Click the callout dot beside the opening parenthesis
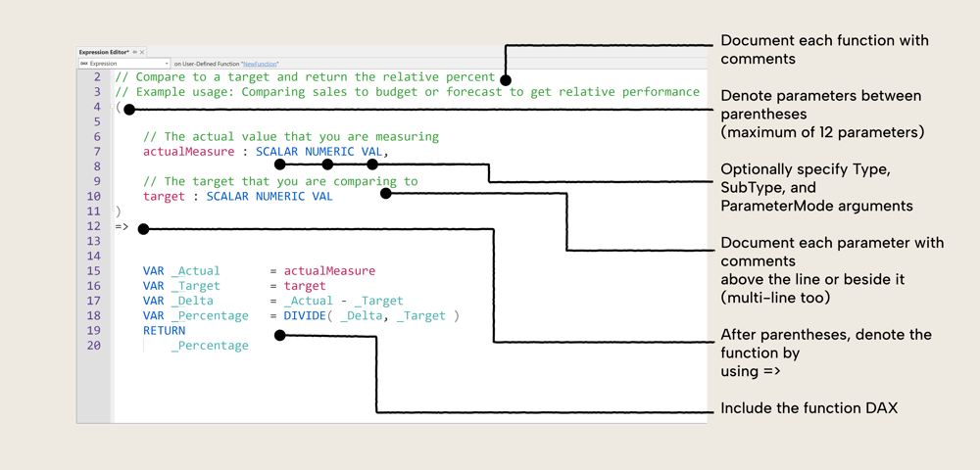 (x=129, y=109)
